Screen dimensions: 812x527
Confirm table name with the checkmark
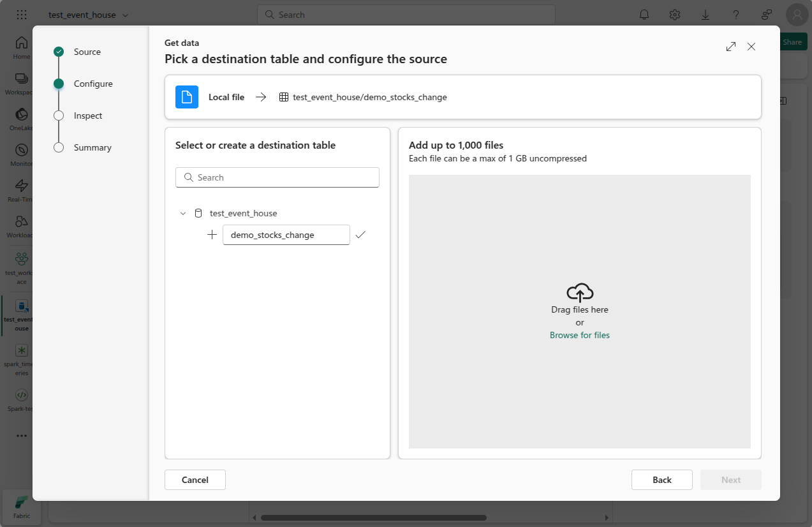point(360,235)
